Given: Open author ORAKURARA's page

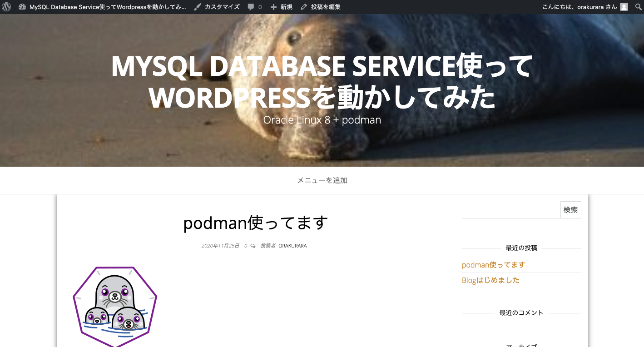Looking at the screenshot, I should (x=292, y=246).
